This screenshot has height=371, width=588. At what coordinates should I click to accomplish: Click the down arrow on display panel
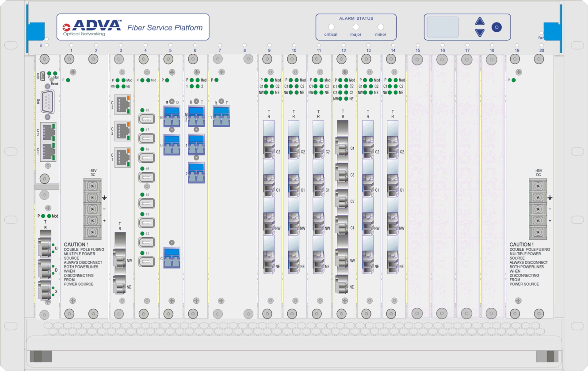(480, 33)
